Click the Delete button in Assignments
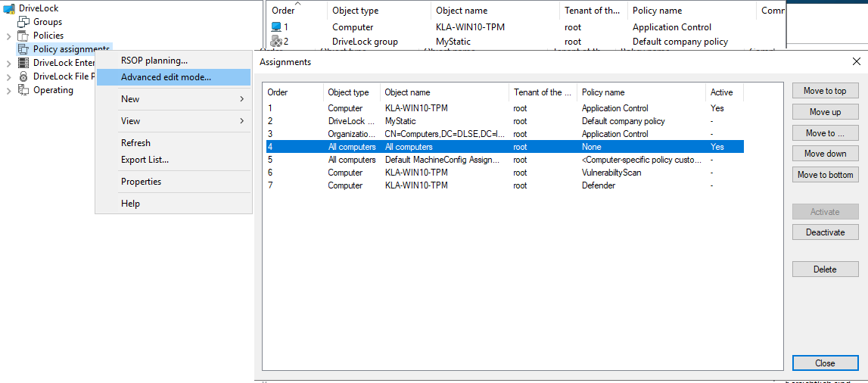This screenshot has width=868, height=383. tap(824, 269)
